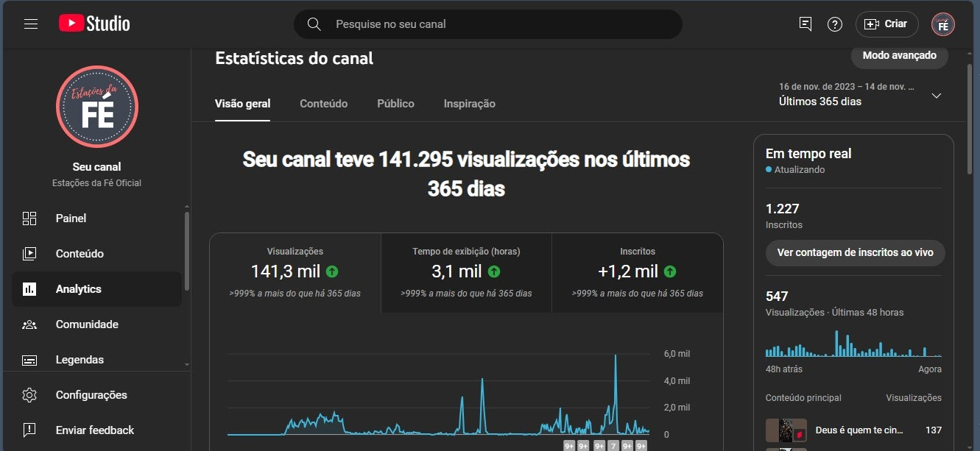Click the Modo avançado button
Viewport: 980px width, 451px height.
tap(899, 56)
